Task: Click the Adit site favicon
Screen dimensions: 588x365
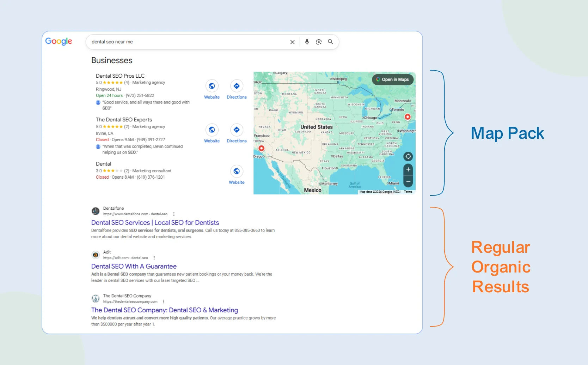Action: click(x=96, y=255)
